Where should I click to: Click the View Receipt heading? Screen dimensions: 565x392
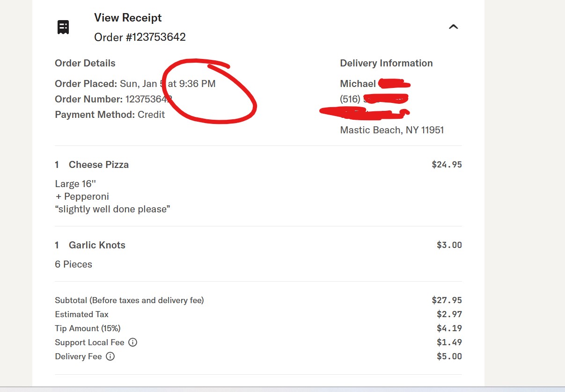click(128, 18)
